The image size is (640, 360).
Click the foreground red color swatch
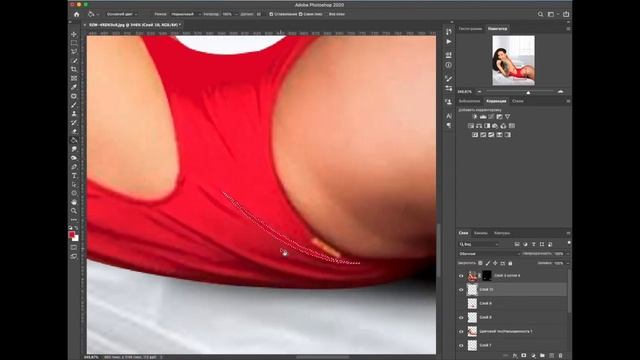pyautogui.click(x=72, y=234)
